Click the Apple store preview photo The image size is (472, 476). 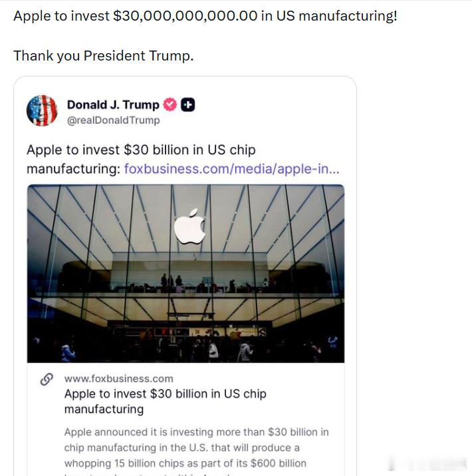click(x=185, y=273)
